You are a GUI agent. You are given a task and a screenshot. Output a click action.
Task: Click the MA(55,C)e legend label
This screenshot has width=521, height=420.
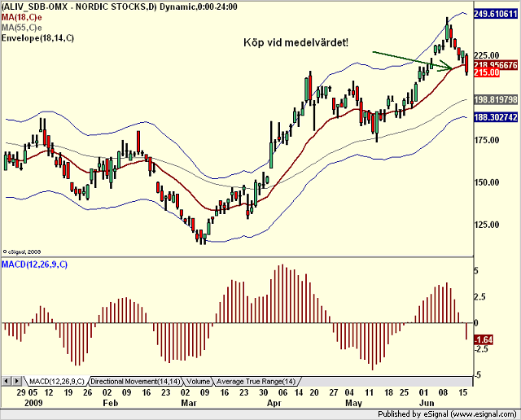tap(22, 28)
